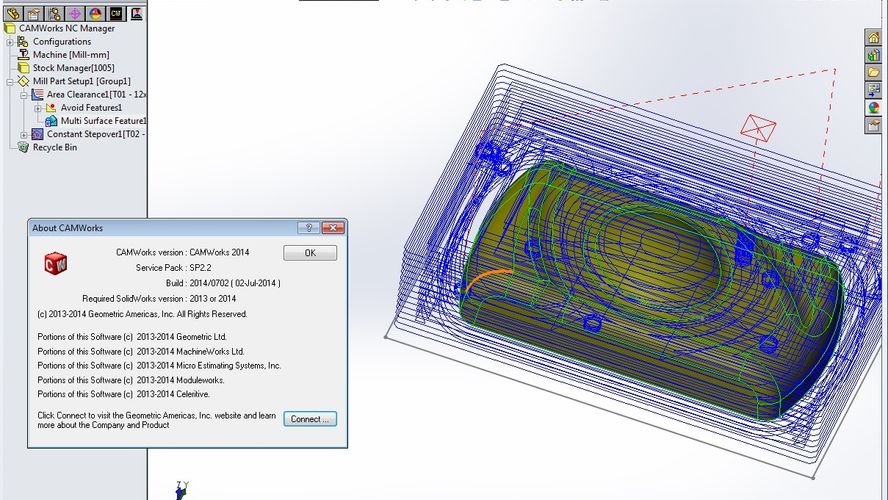Open Appearances color ball task pane
Screen dimensions: 888x500
[x=873, y=108]
